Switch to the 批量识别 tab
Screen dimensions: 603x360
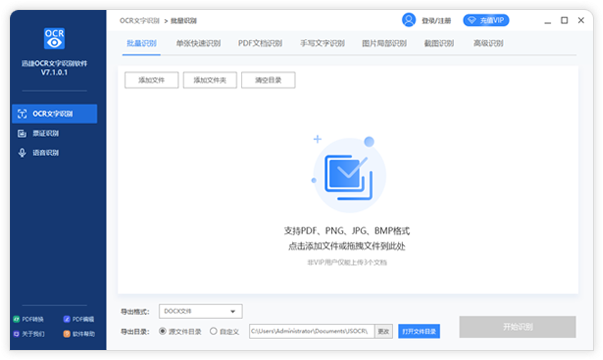click(142, 43)
